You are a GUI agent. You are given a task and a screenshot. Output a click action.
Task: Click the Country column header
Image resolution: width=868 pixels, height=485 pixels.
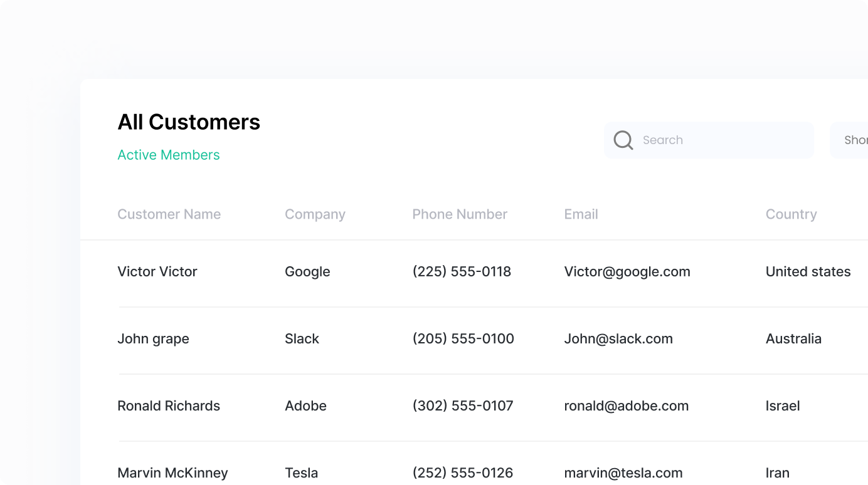click(791, 214)
